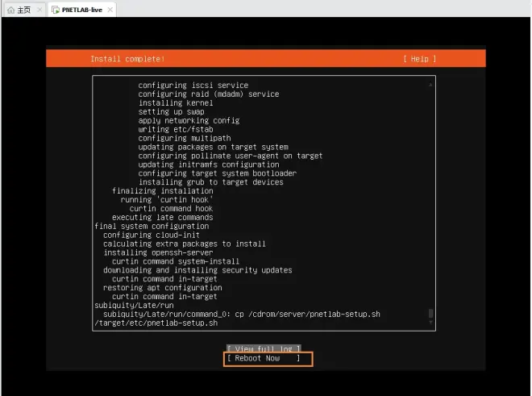Click the 'installing kernel' log line
Image resolution: width=532 pixels, height=396 pixels.
(176, 103)
